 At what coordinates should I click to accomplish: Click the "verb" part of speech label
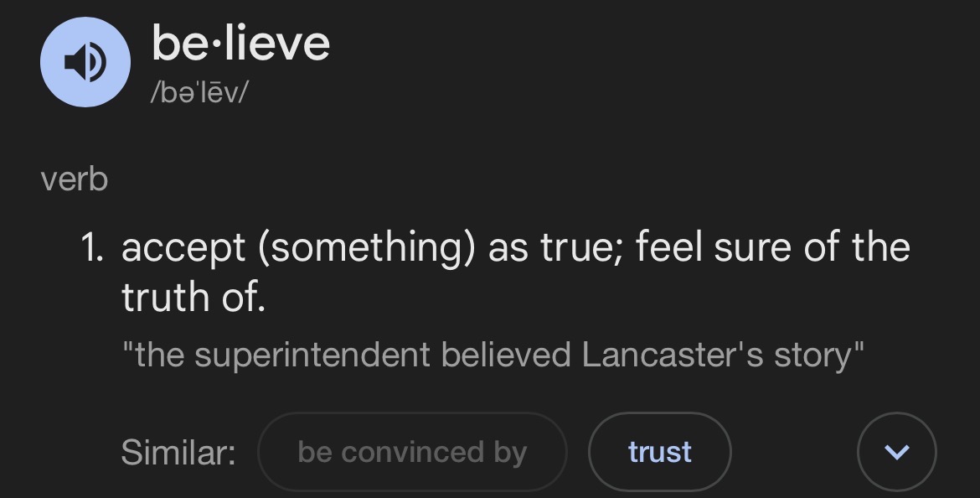click(74, 179)
